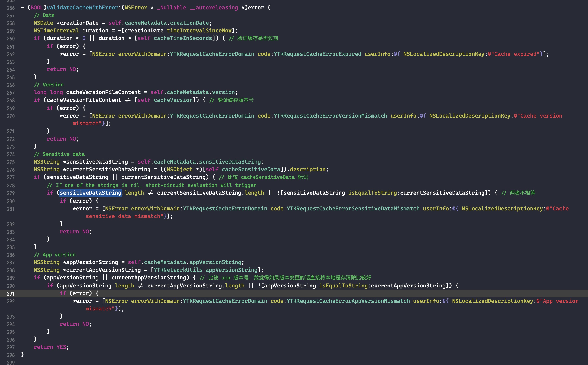Click the validateCacheWithError method name
Viewport: 588px width, 365px height.
click(x=82, y=7)
